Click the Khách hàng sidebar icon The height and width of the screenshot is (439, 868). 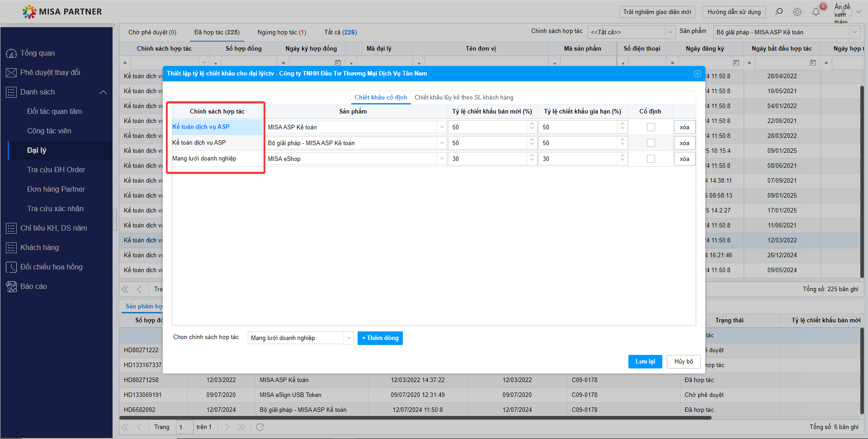(x=11, y=248)
